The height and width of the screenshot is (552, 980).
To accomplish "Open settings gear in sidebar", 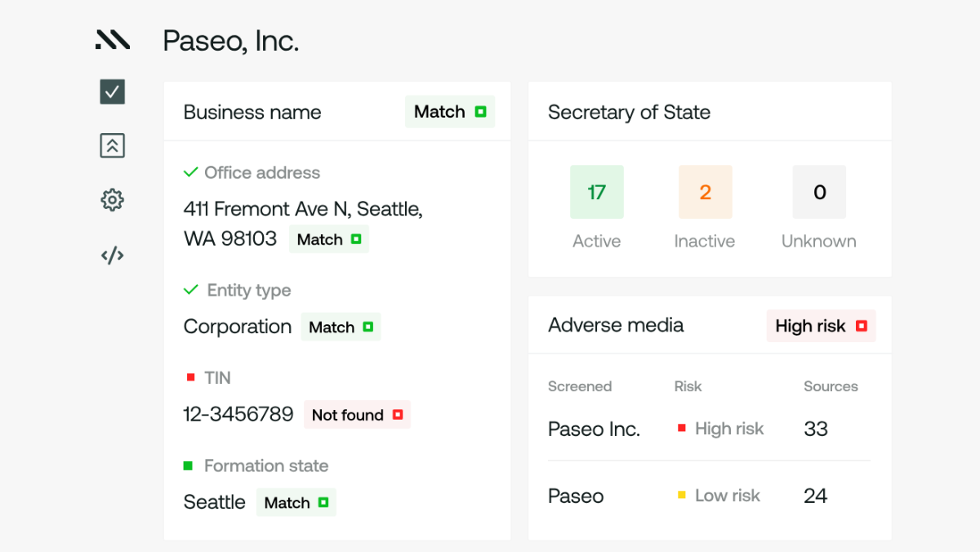I will coord(112,200).
